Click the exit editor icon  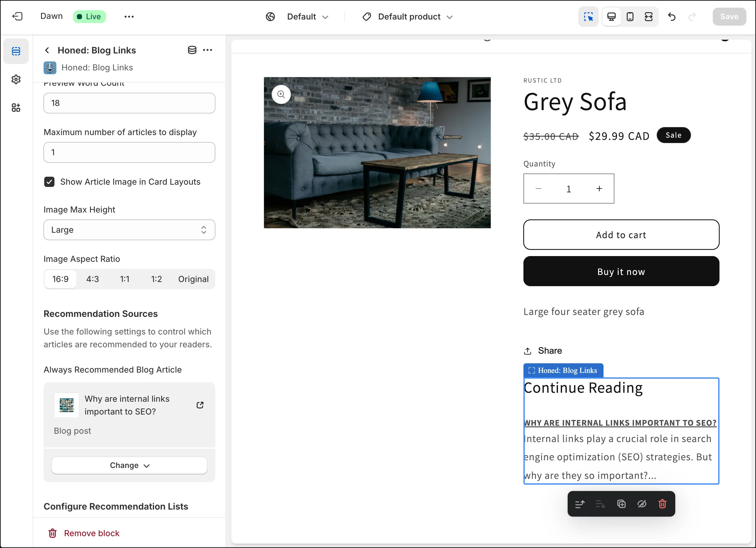[x=17, y=16]
